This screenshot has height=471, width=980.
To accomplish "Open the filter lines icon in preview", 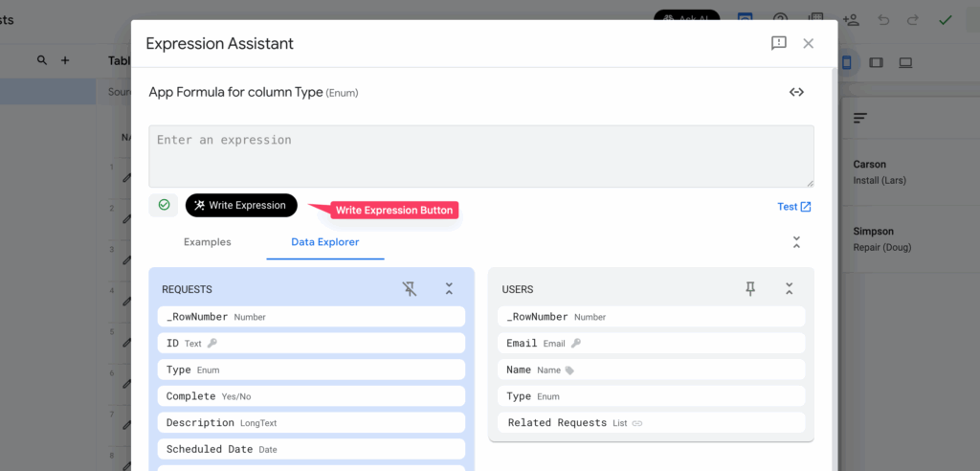I will (x=860, y=118).
